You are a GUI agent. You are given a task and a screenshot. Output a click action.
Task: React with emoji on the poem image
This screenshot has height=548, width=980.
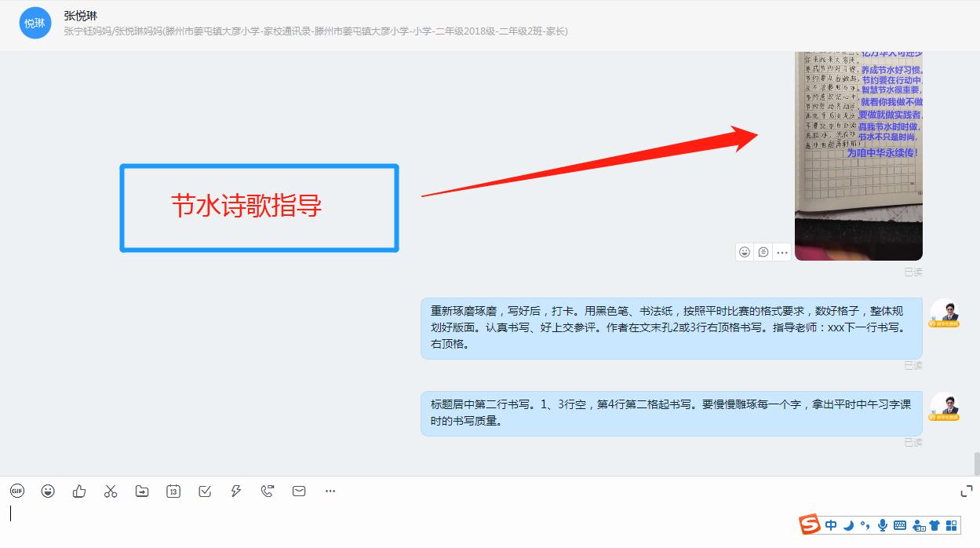point(745,252)
